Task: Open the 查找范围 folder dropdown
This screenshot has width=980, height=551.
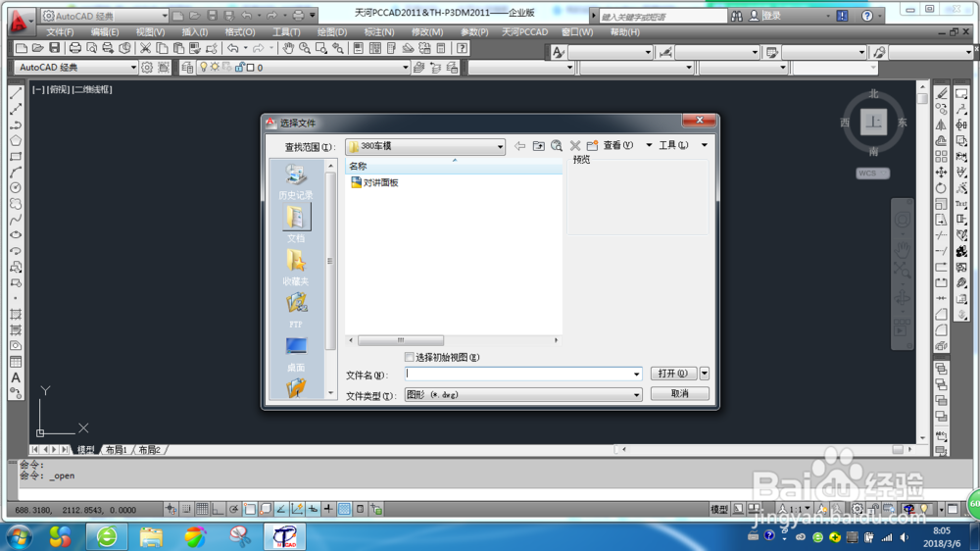Action: click(500, 146)
